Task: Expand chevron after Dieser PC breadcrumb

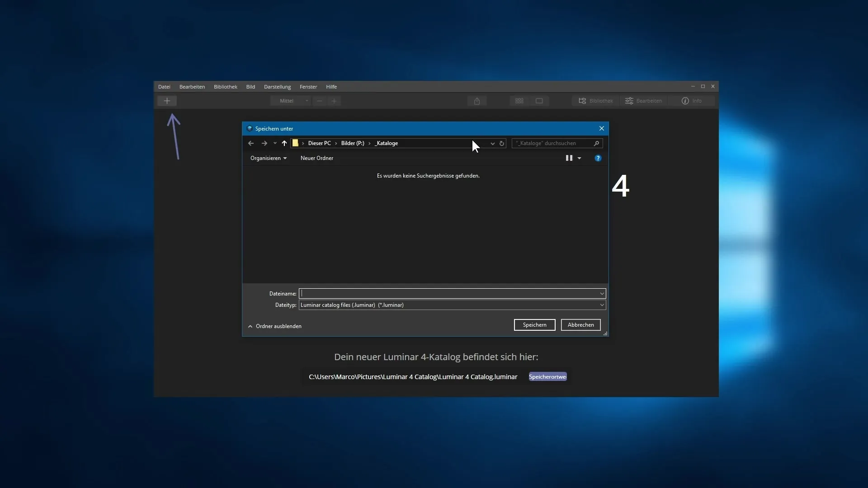Action: (336, 143)
